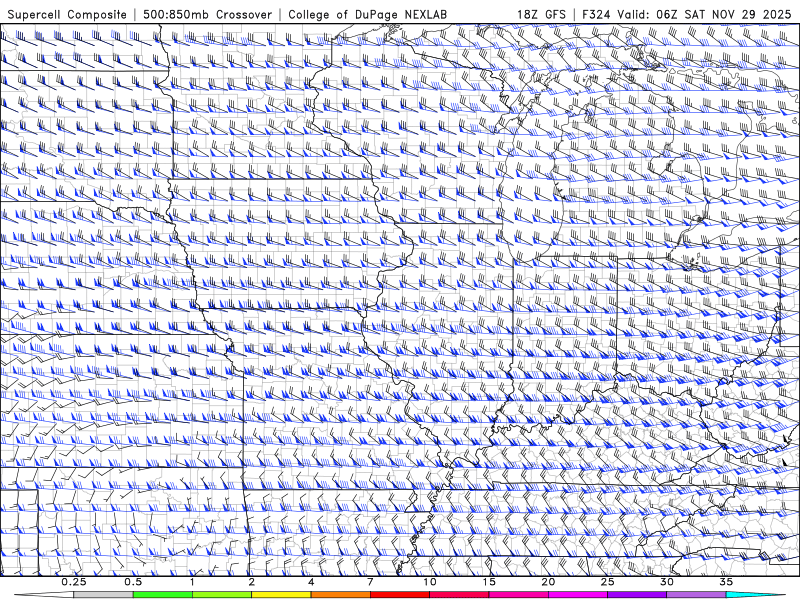800x600 pixels.
Task: Click the '500:850mb Crossover' title label
Action: [207, 14]
